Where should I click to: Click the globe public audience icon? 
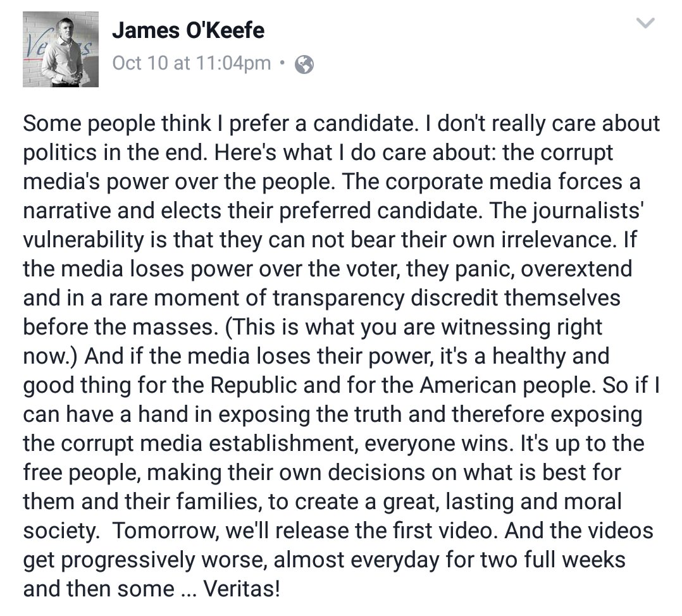click(x=304, y=65)
